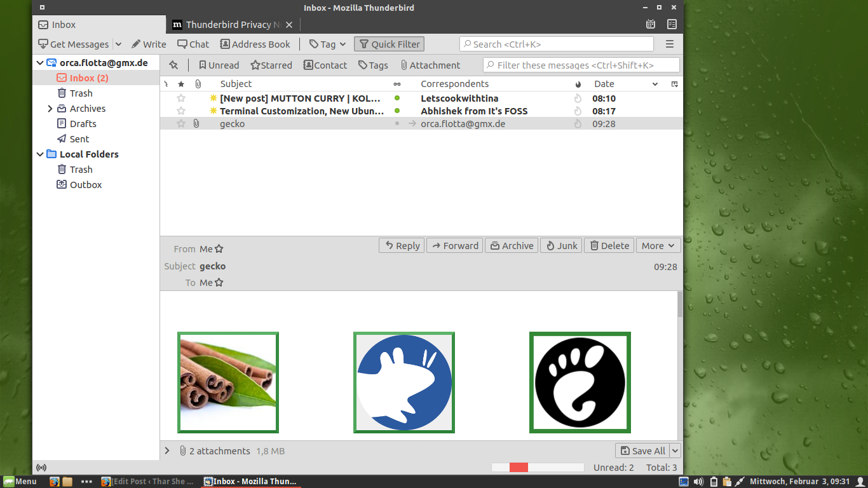This screenshot has width=868, height=488.
Task: Open column picker icon
Action: click(x=674, y=84)
